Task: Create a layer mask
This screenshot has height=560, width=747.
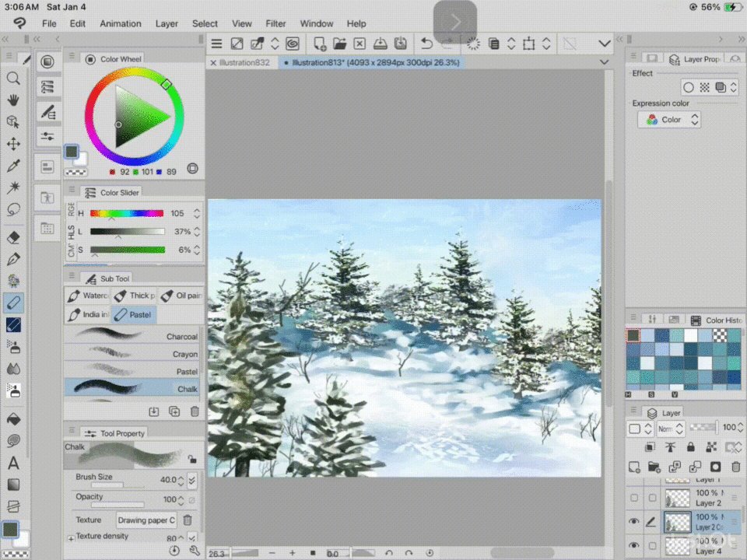Action: (716, 467)
